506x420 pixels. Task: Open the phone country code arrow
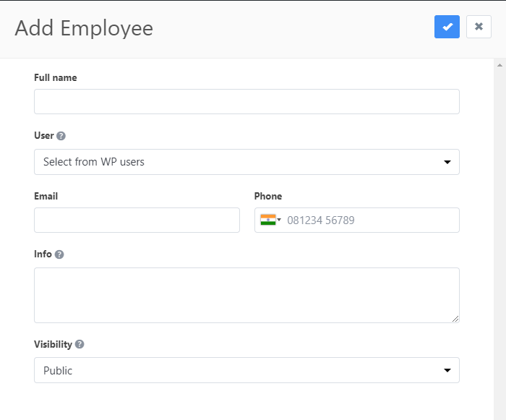(279, 220)
